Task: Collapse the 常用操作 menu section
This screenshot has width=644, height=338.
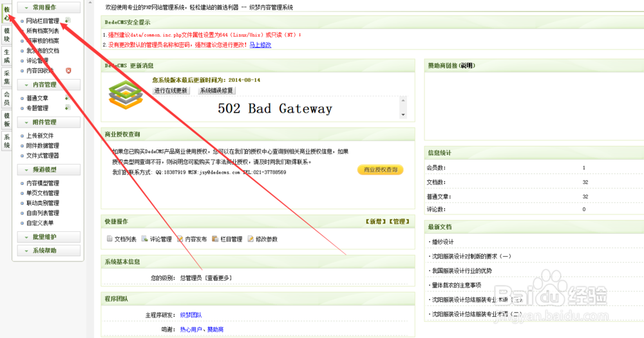Action: [49, 7]
